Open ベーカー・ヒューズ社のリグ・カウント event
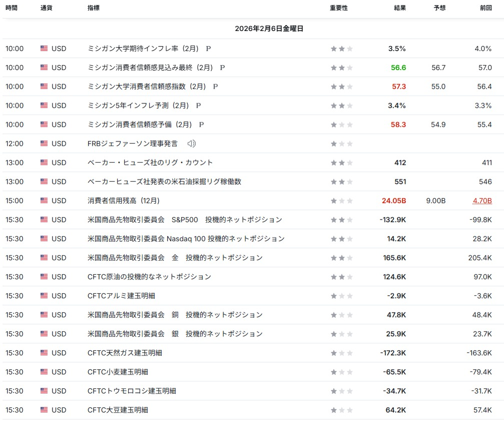Viewport: 504px width, 422px height. point(150,163)
